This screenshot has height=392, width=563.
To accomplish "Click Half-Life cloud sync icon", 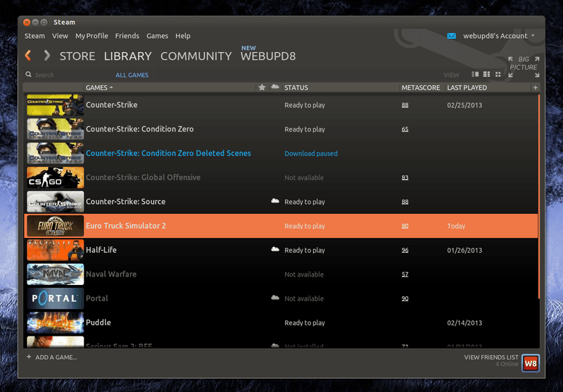I will tap(275, 250).
